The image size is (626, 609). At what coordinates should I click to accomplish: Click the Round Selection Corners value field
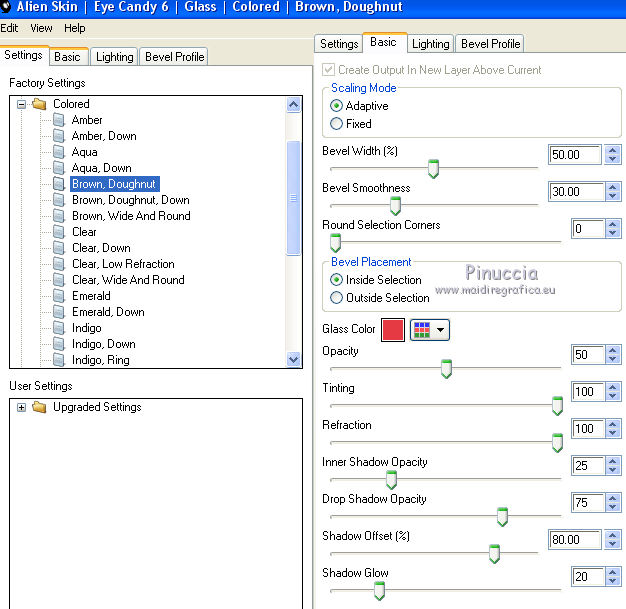click(588, 229)
